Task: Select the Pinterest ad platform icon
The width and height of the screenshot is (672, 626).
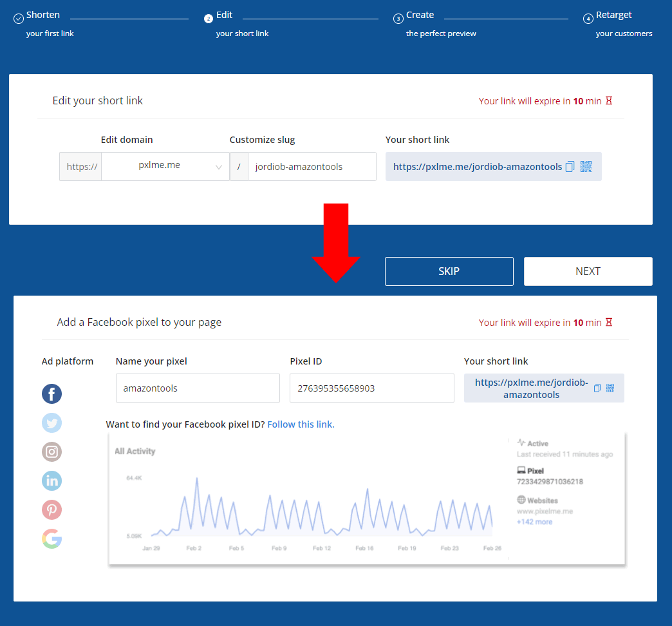Action: click(x=52, y=510)
